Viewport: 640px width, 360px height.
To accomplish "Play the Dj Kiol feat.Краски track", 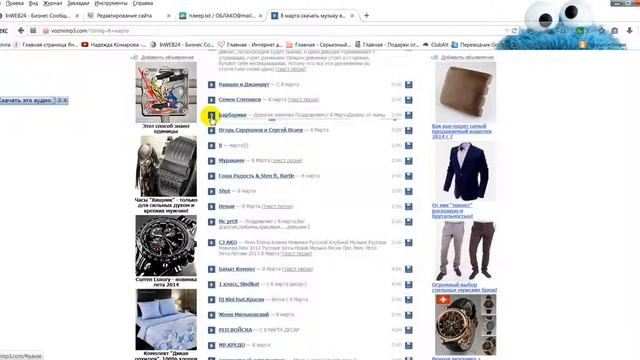I will tap(211, 300).
